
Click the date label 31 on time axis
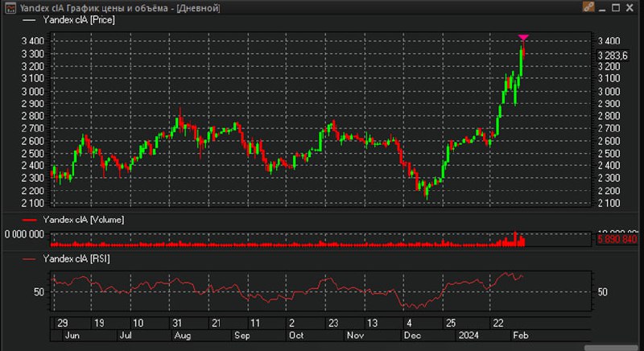[x=177, y=323]
